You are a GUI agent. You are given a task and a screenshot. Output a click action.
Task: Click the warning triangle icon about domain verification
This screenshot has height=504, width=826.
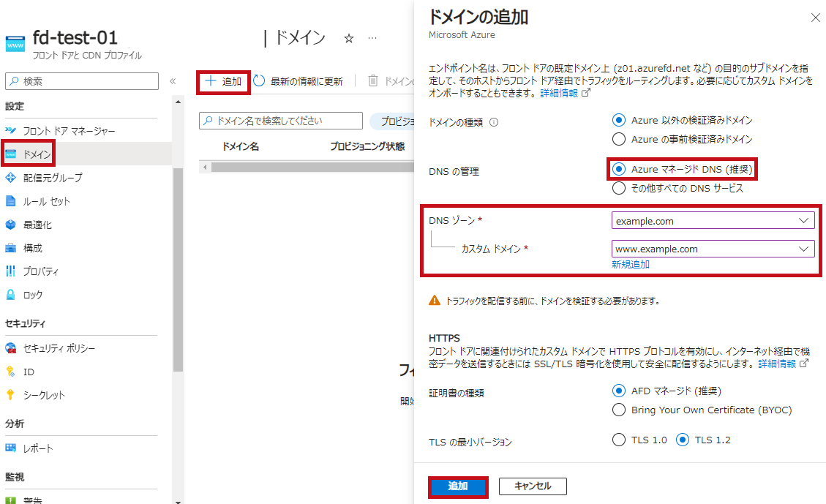coord(435,300)
